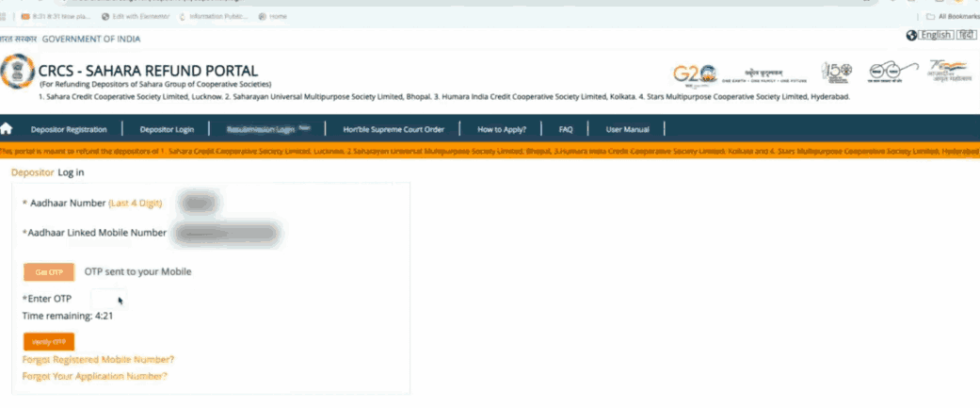
Task: Click the Get OTP button
Action: click(49, 272)
